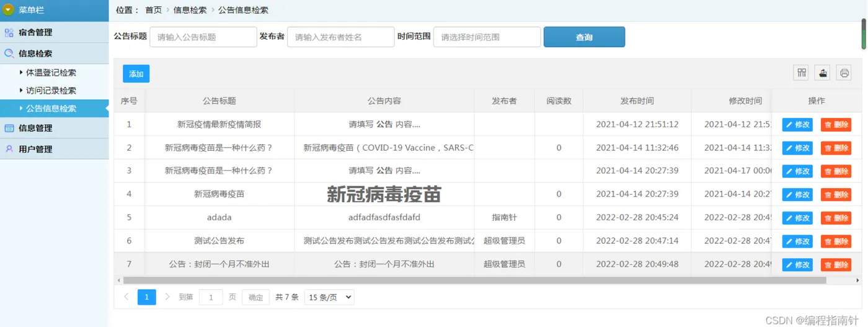Focus the 公告标题 input field

point(203,37)
